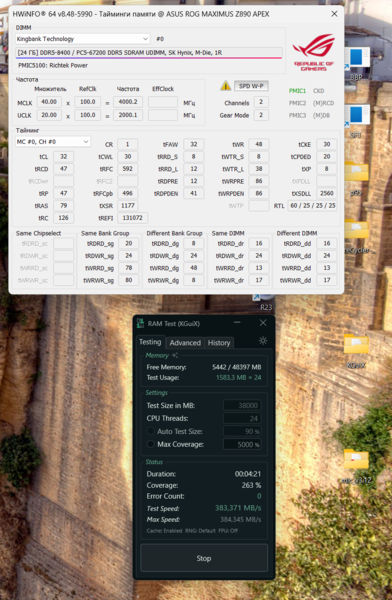Switch to the Advanced tab
The height and width of the screenshot is (600, 392).
tap(185, 343)
